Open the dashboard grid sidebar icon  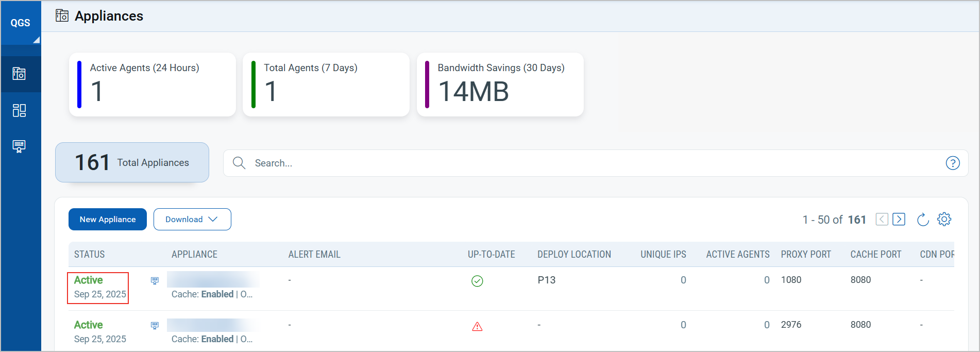19,110
